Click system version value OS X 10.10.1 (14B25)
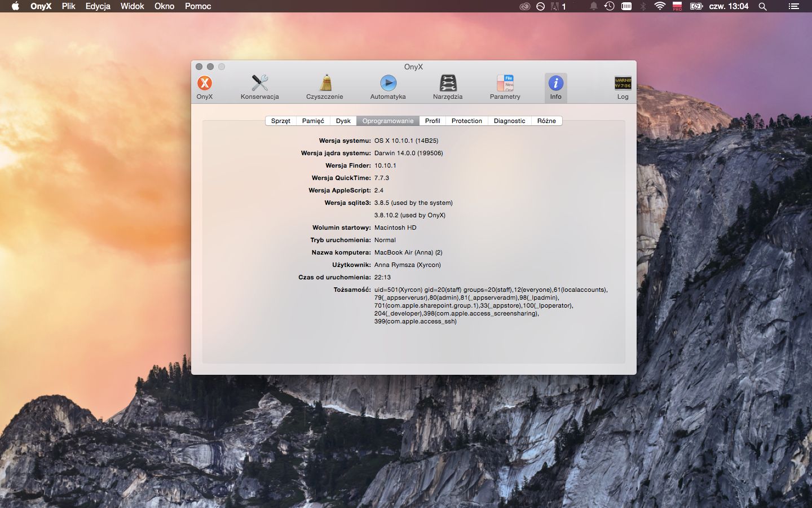This screenshot has height=508, width=812. coord(406,141)
